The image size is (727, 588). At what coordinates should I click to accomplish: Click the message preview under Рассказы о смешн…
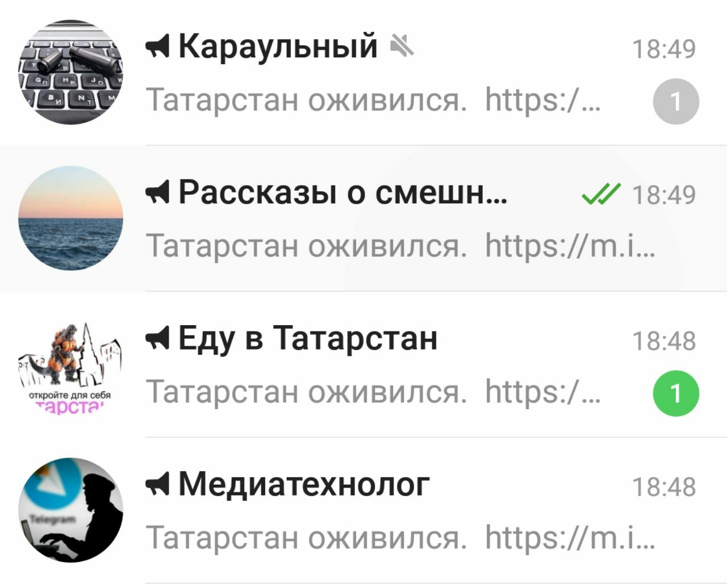(x=400, y=246)
